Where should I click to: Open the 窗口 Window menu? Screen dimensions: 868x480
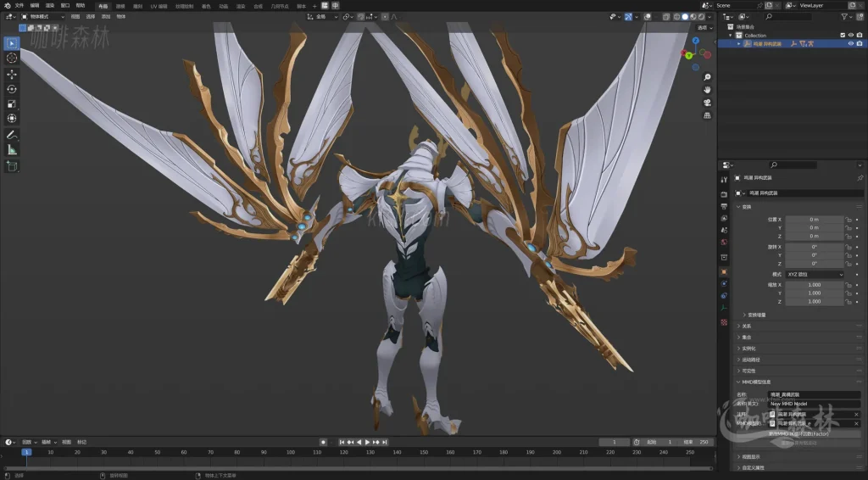coord(65,6)
